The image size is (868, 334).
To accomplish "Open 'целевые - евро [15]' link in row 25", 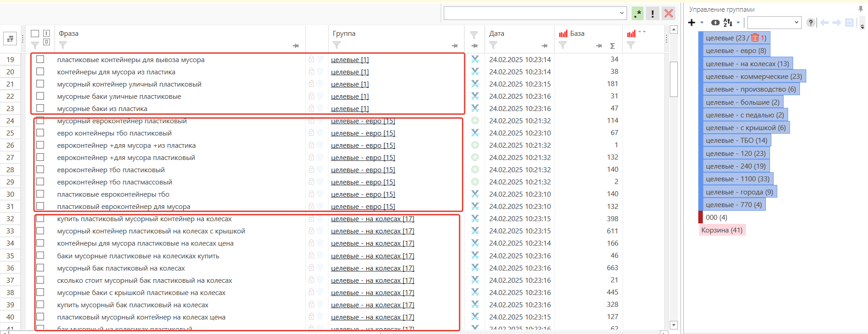I will coord(363,133).
